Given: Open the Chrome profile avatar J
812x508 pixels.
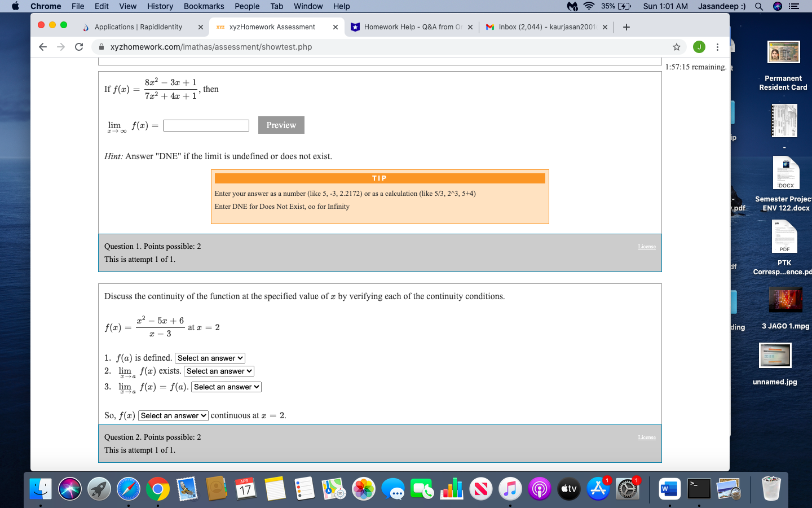Looking at the screenshot, I should pos(699,47).
